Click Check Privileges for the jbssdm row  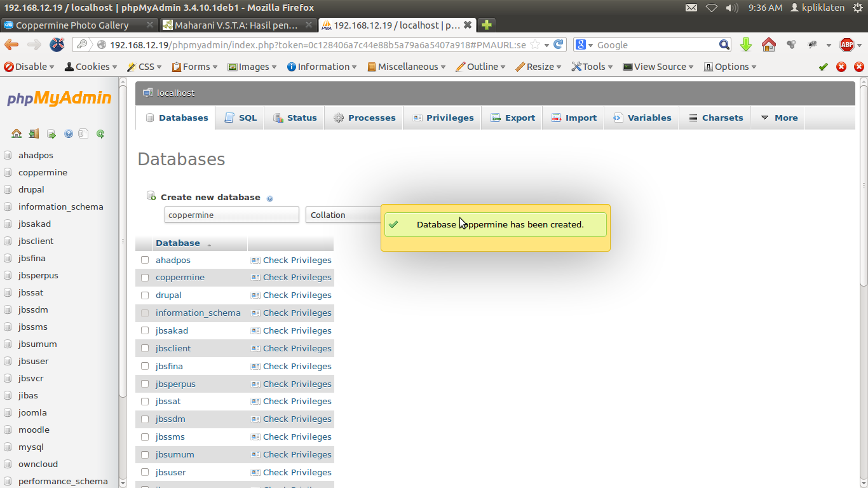[291, 419]
